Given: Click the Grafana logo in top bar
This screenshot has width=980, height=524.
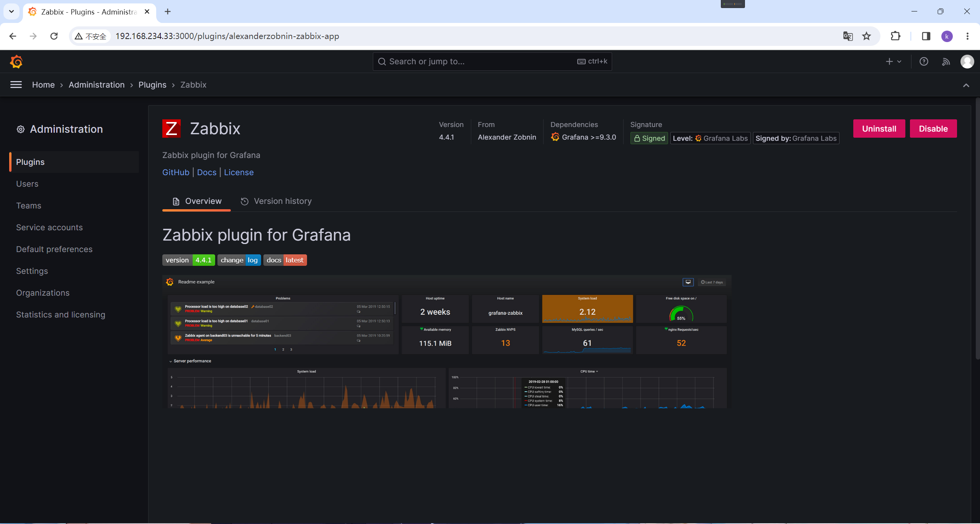Looking at the screenshot, I should click(16, 62).
